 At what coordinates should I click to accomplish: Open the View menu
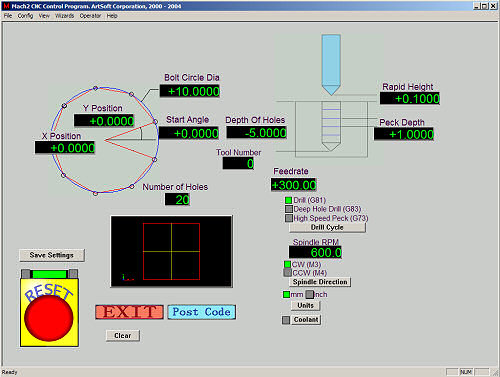pyautogui.click(x=44, y=16)
